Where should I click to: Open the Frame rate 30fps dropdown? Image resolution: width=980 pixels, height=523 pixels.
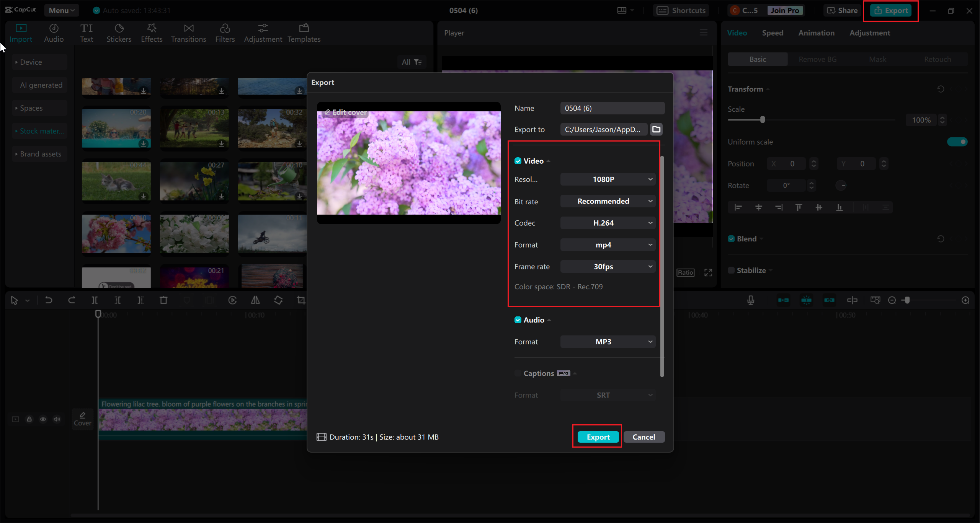pos(608,267)
